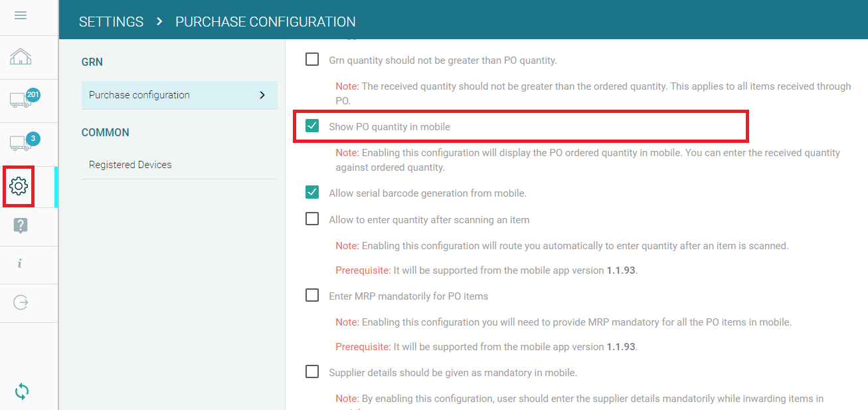
Task: Open Registered Devices menu item
Action: [130, 165]
